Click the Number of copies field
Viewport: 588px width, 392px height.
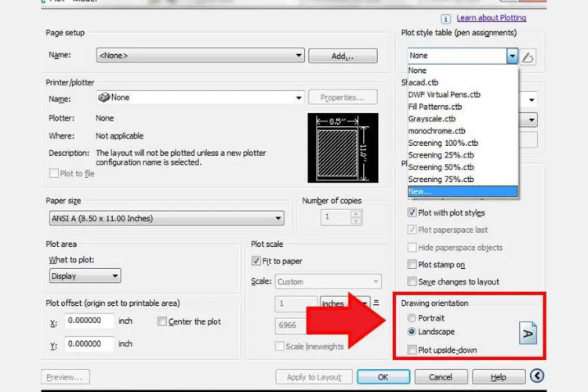336,217
